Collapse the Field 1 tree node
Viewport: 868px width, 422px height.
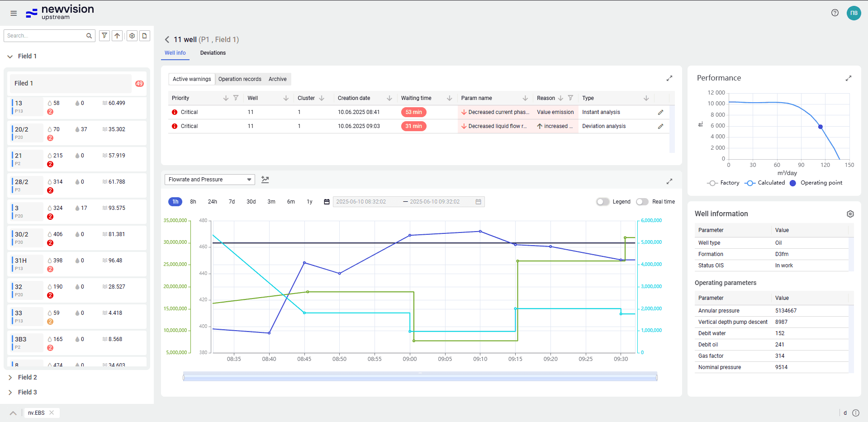pyautogui.click(x=10, y=57)
